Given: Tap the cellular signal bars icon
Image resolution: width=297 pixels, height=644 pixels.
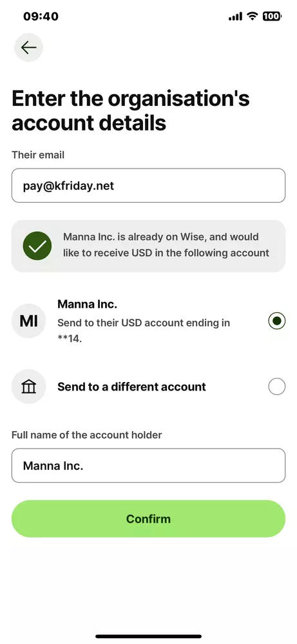Looking at the screenshot, I should (x=235, y=17).
